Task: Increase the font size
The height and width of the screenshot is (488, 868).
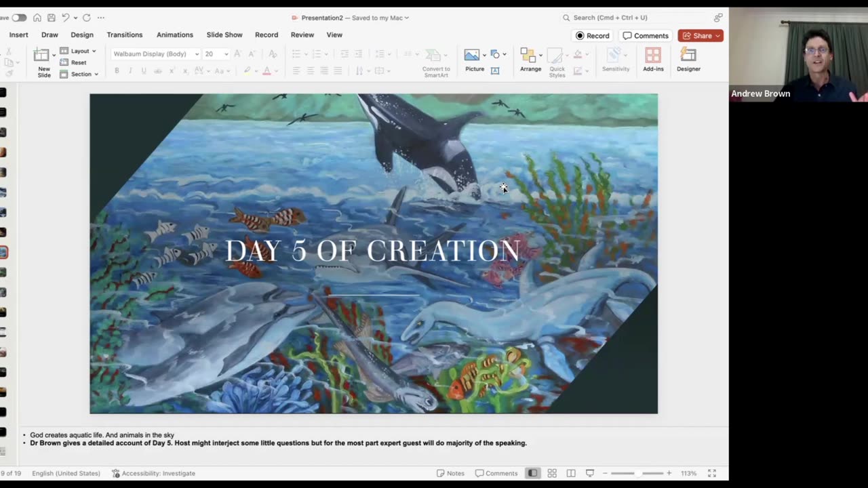Action: [x=238, y=54]
